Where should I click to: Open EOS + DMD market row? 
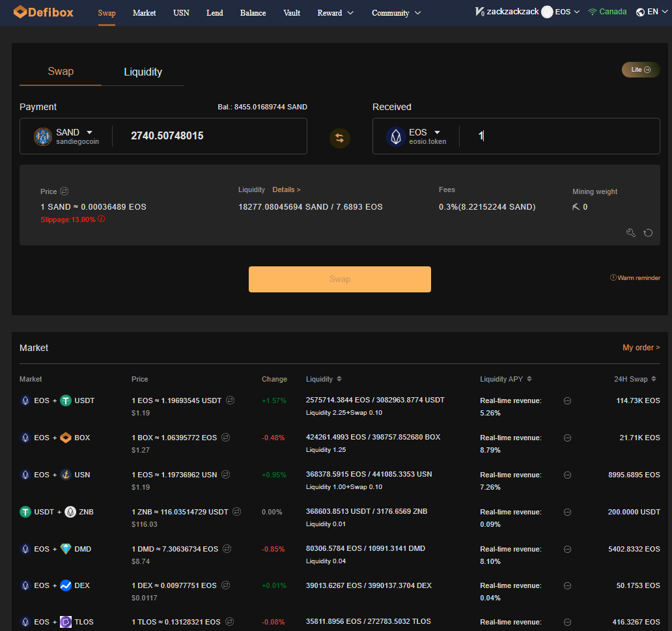click(x=339, y=555)
